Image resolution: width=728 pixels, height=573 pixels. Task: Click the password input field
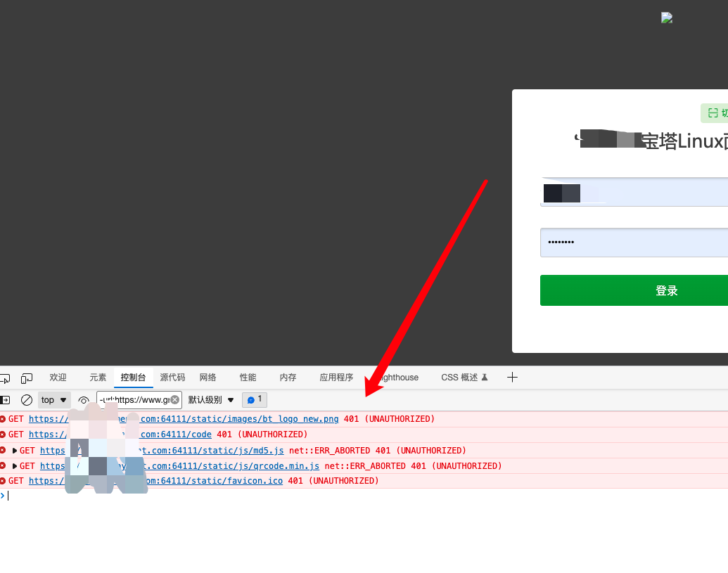(634, 242)
